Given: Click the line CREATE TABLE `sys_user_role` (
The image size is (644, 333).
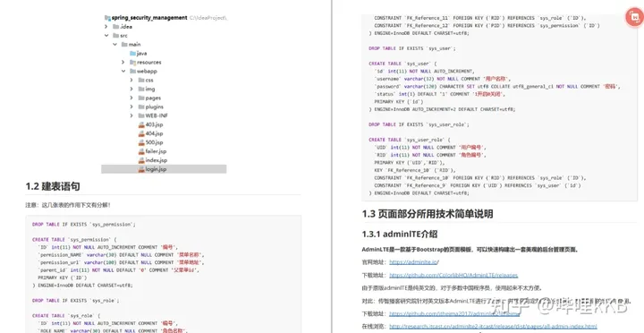Looking at the screenshot, I should (410, 140).
